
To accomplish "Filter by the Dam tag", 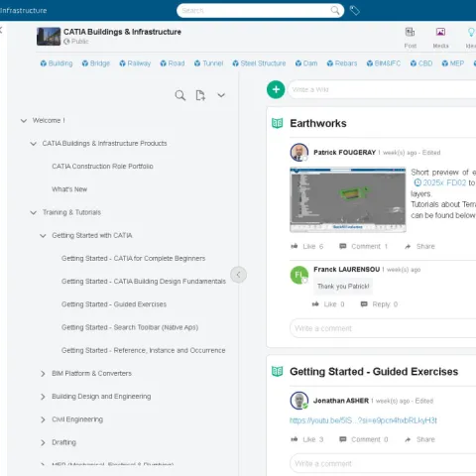I will (x=306, y=63).
